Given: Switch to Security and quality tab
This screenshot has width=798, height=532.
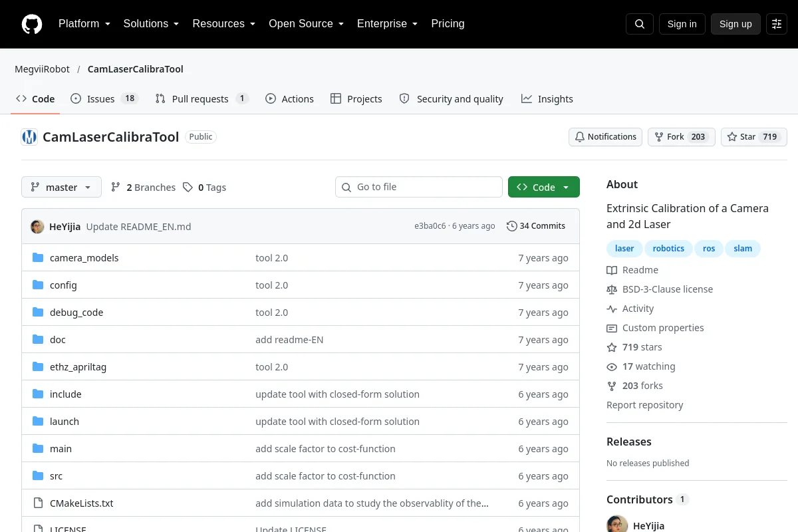Looking at the screenshot, I should tap(452, 98).
